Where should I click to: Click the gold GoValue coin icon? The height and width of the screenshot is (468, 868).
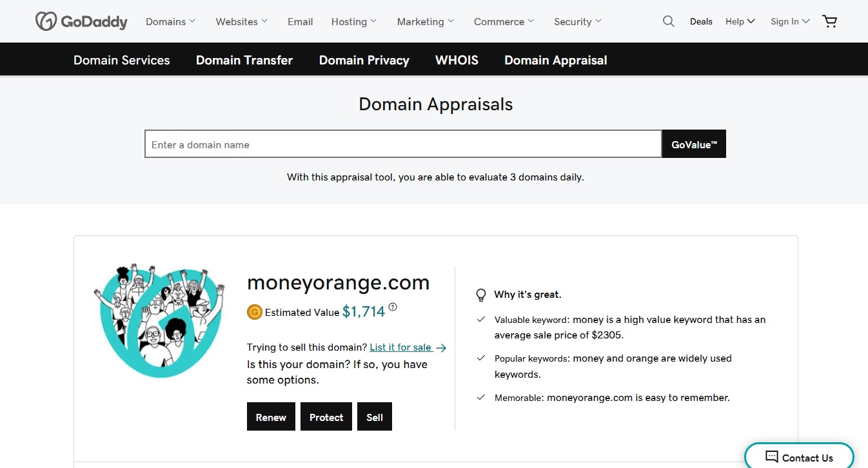(254, 312)
